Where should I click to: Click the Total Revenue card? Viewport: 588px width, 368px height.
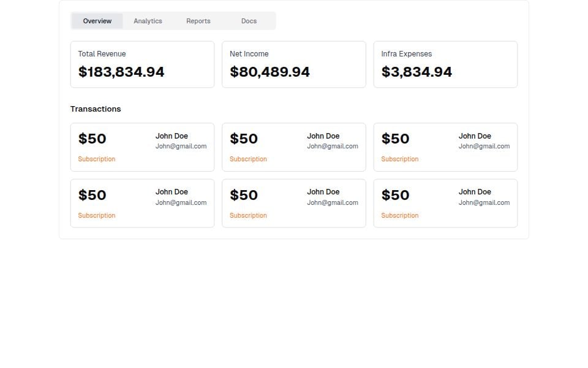(x=142, y=64)
